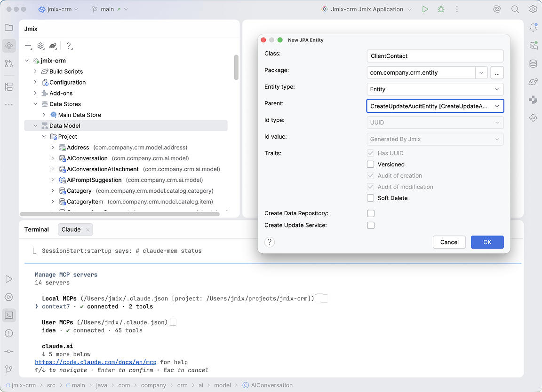The height and width of the screenshot is (392, 542).
Task: Open the Id type dropdown
Action: (x=435, y=123)
